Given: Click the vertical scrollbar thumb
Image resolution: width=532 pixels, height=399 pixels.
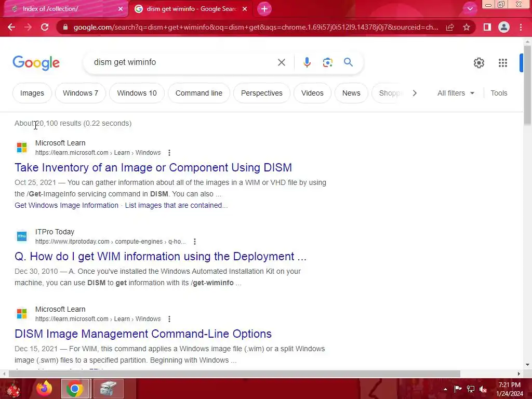Looking at the screenshot, I should tap(527, 85).
